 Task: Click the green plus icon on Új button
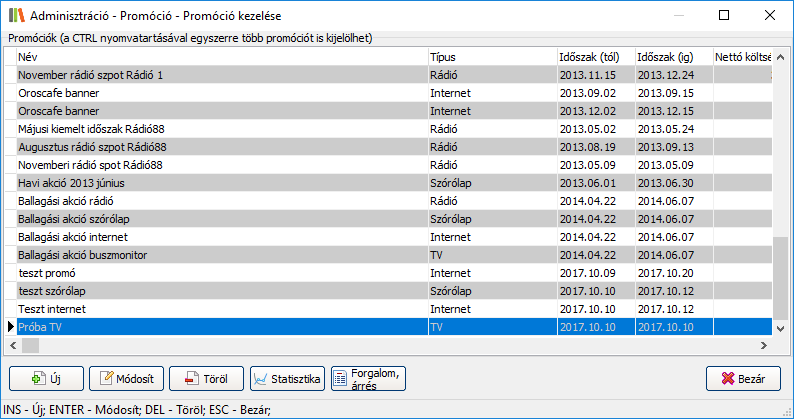click(x=39, y=379)
